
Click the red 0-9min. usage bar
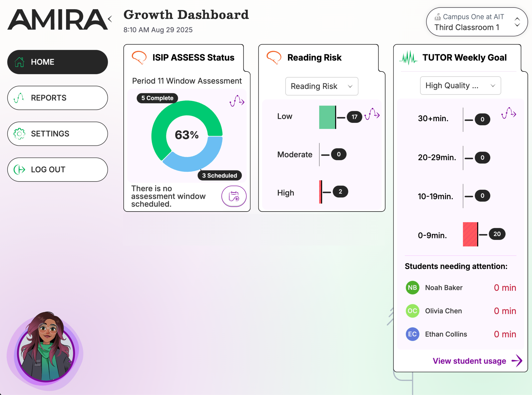point(470,234)
